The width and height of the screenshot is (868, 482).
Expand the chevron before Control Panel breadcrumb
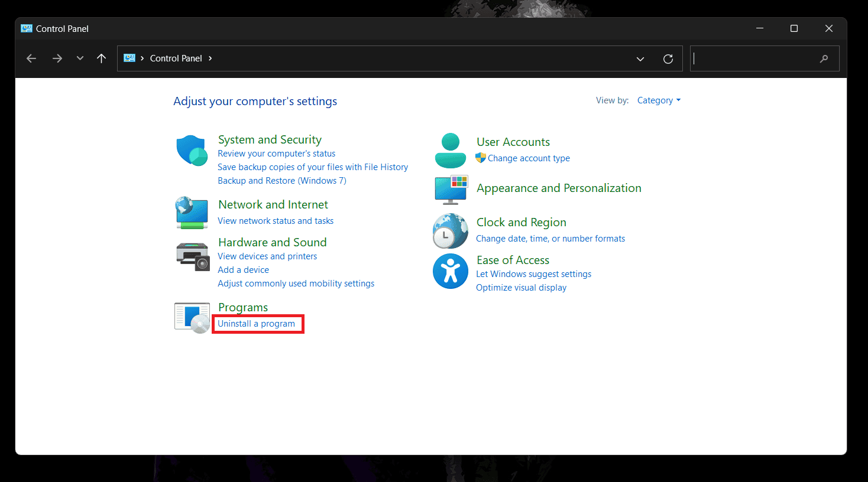(x=142, y=58)
